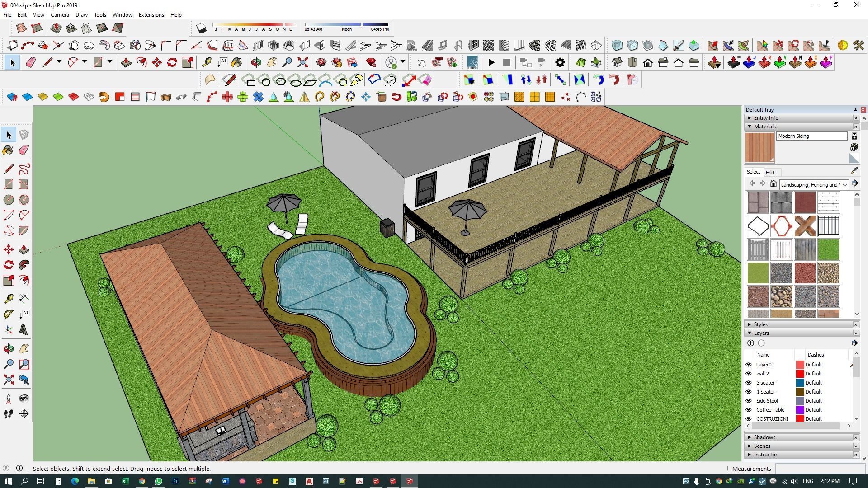The height and width of the screenshot is (488, 868).
Task: Switch to the Edit tab in Materials
Action: point(770,172)
